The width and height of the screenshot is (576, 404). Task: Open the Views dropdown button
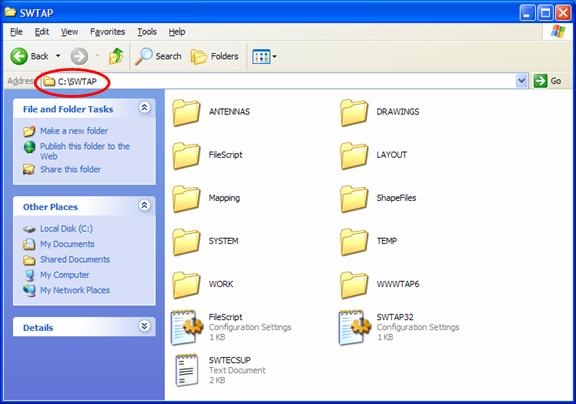(264, 57)
